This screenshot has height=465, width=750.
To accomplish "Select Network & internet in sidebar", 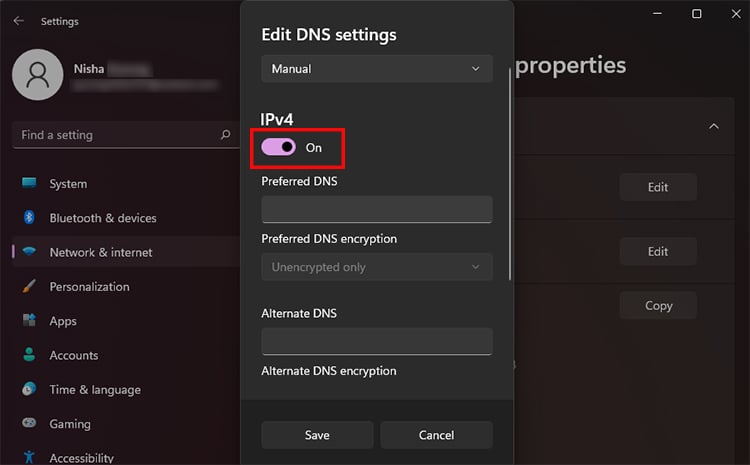I will [x=101, y=252].
